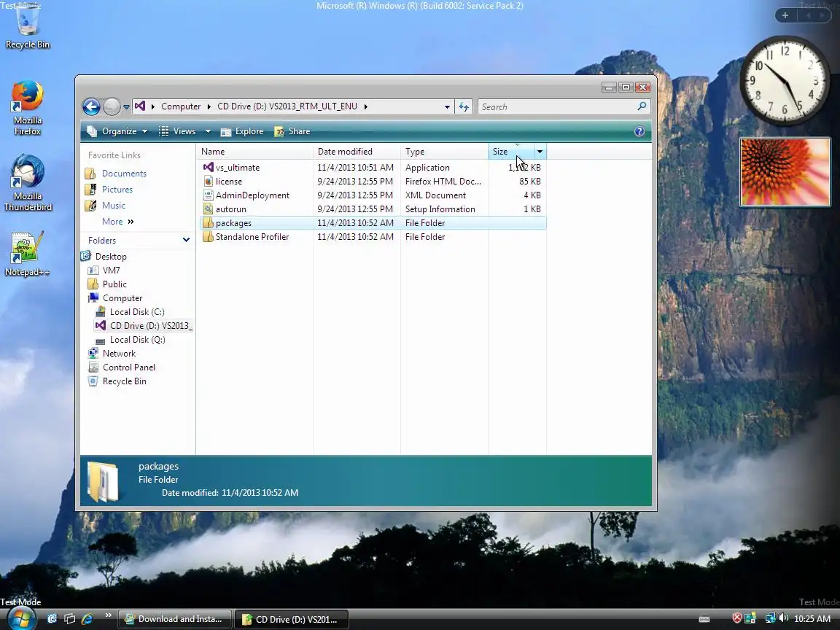Expand the quick launch overflow chevron
The image size is (840, 630).
tap(108, 615)
